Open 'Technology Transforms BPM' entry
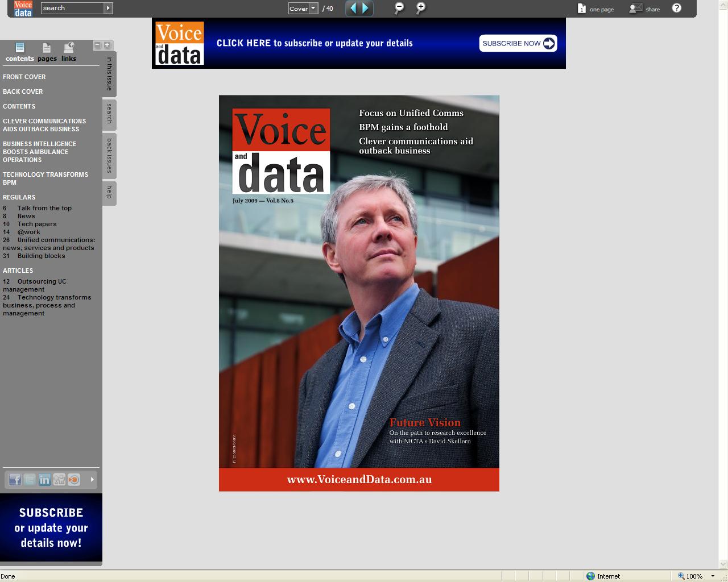728x582 pixels. pyautogui.click(x=45, y=178)
